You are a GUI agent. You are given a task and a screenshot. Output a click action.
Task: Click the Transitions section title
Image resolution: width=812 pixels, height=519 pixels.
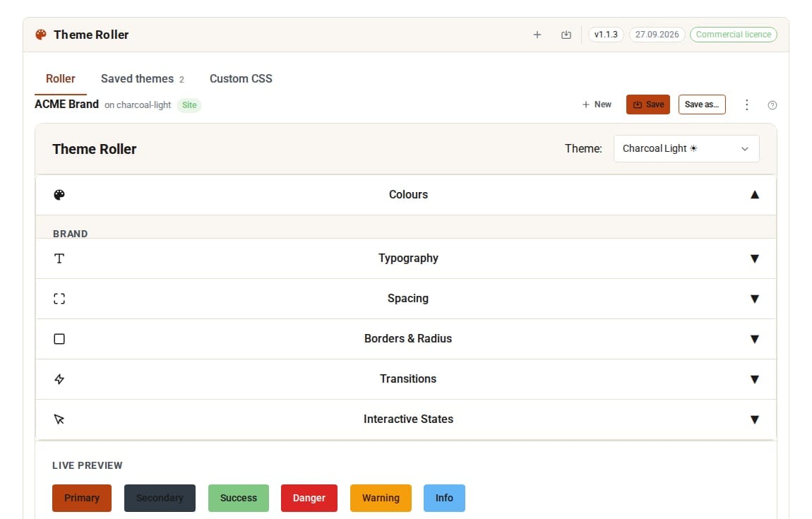408,379
